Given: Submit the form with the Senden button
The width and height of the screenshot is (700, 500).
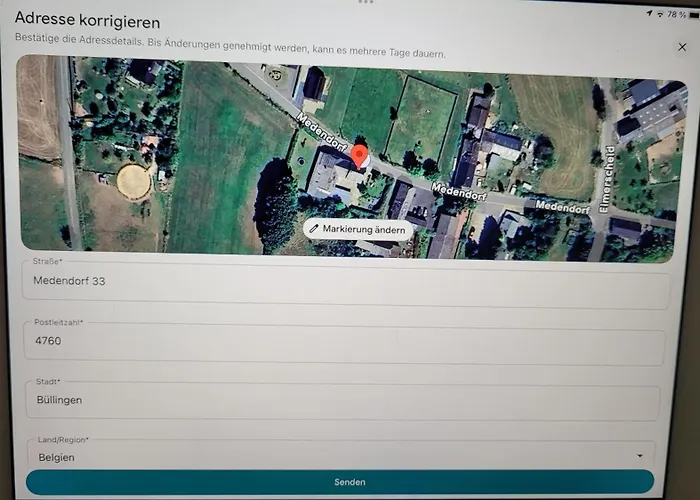Looking at the screenshot, I should pos(340,482).
